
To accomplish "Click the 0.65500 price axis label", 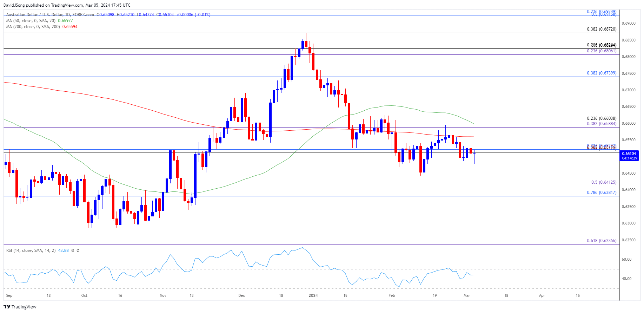I will [x=629, y=140].
